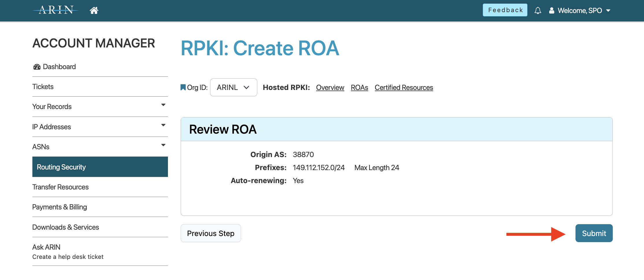
Task: Go back with Previous Step button
Action: coord(211,233)
